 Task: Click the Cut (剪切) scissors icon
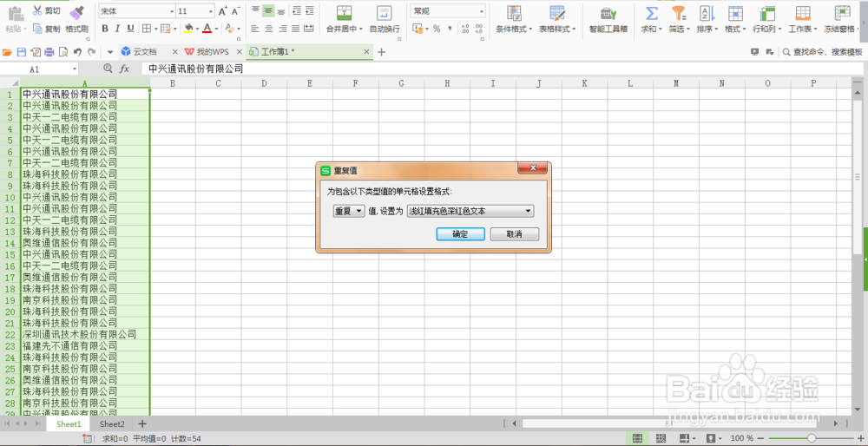point(37,10)
